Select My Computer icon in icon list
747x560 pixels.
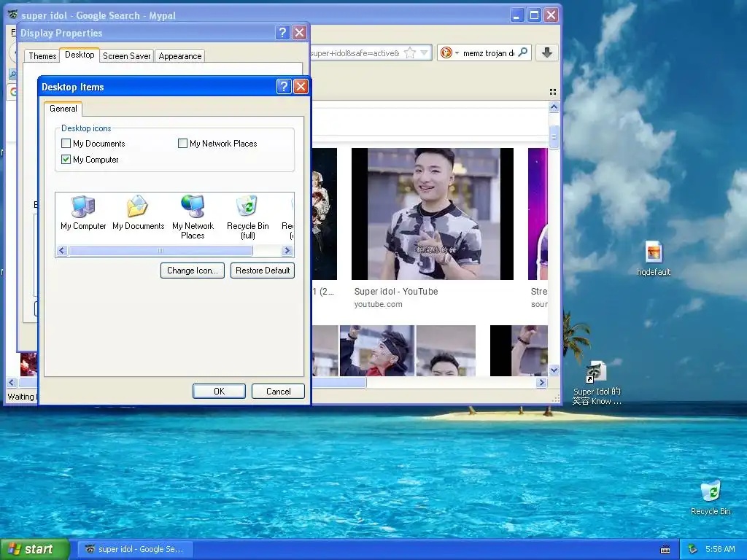pos(83,213)
